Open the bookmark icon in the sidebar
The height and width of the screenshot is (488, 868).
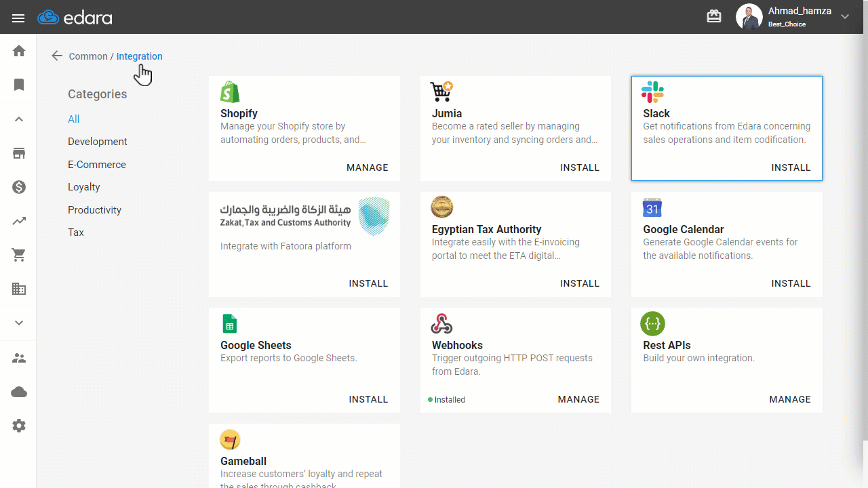click(x=19, y=85)
